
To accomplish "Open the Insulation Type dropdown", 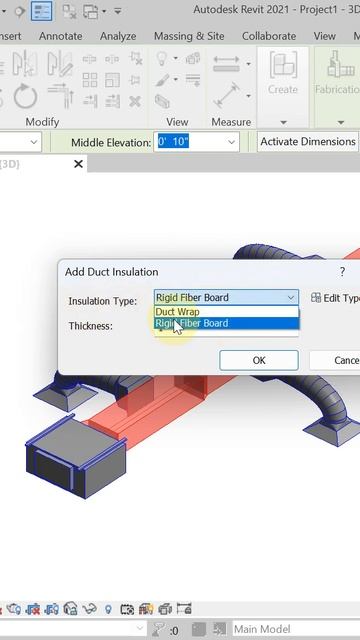I will (227, 298).
